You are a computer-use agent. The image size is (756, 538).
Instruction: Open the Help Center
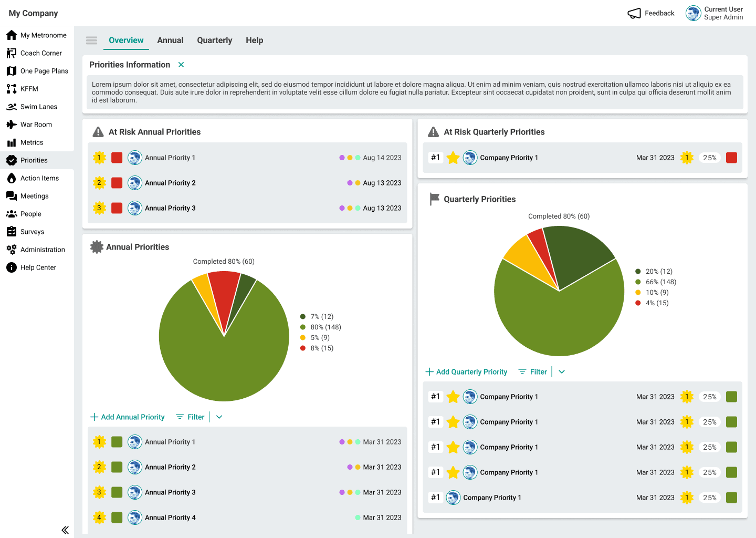38,267
